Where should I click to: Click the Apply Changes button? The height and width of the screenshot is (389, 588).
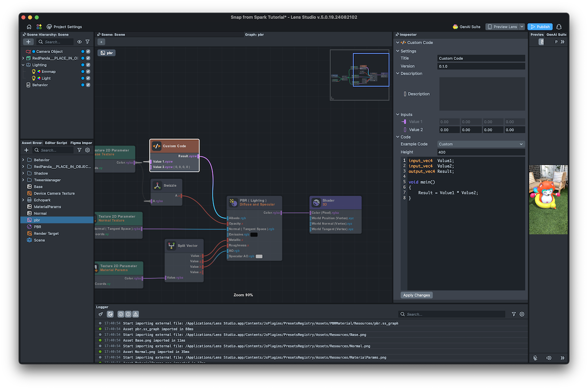[x=416, y=295]
